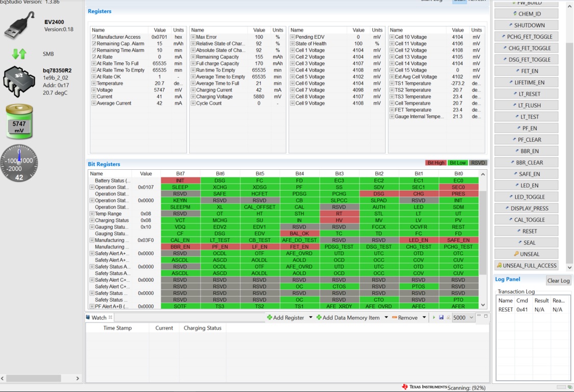Click Bit Registers scrollbar down arrow
574x392 pixels.
click(483, 305)
